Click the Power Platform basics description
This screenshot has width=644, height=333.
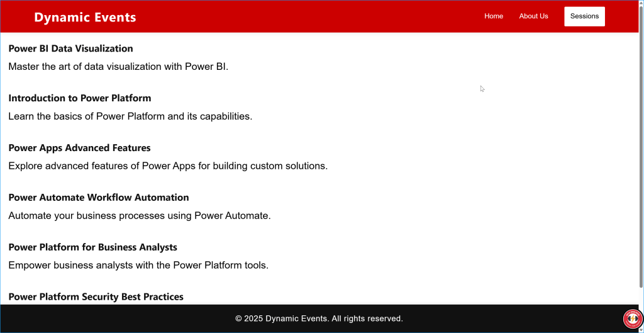click(130, 116)
